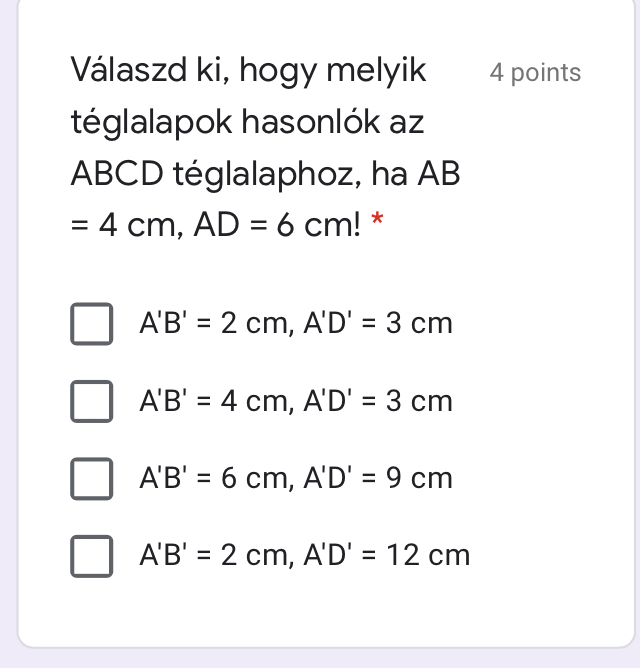640x668 pixels.
Task: Click the question line "Válaszd ki, hogy melyik"
Action: pyautogui.click(x=249, y=72)
